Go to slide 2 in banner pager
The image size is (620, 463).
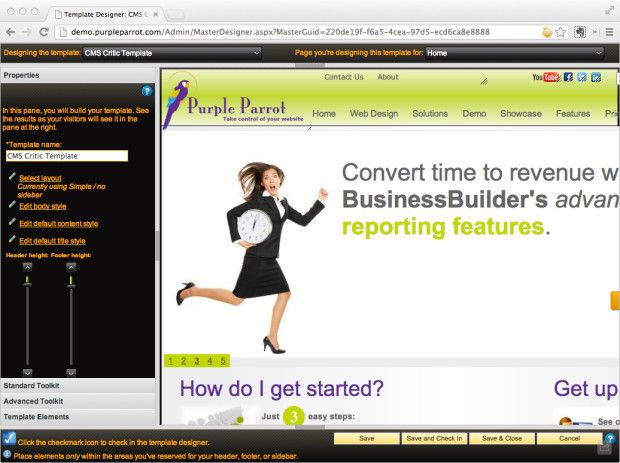pyautogui.click(x=183, y=361)
